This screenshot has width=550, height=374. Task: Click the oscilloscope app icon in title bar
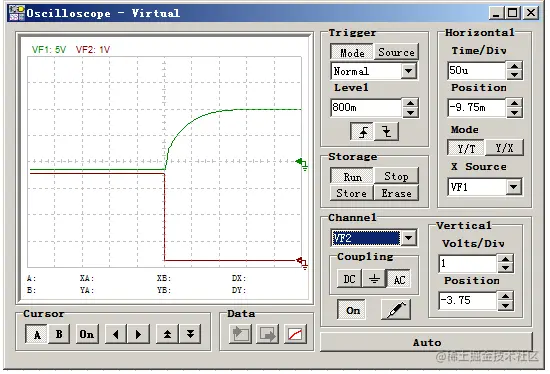pos(16,13)
